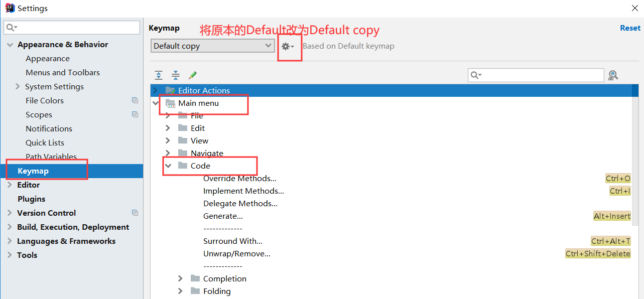644x299 pixels.
Task: Select Notifications settings
Action: click(49, 129)
